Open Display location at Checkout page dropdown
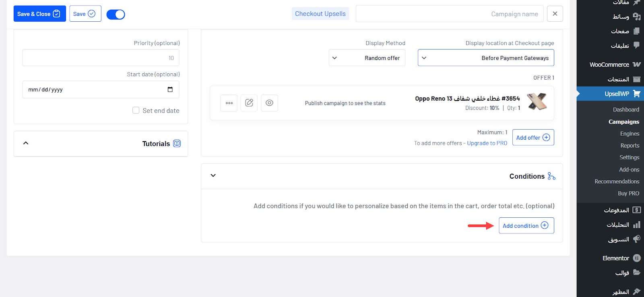The height and width of the screenshot is (297, 644). [x=485, y=58]
